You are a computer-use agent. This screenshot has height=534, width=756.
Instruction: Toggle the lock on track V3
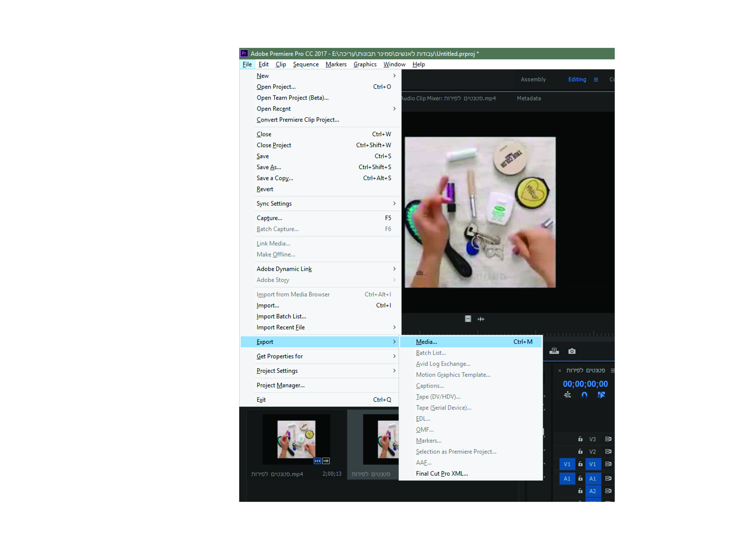581,439
